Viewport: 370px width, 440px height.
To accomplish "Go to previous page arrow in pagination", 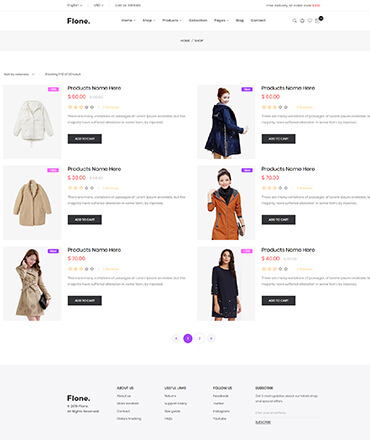I will pyautogui.click(x=176, y=338).
